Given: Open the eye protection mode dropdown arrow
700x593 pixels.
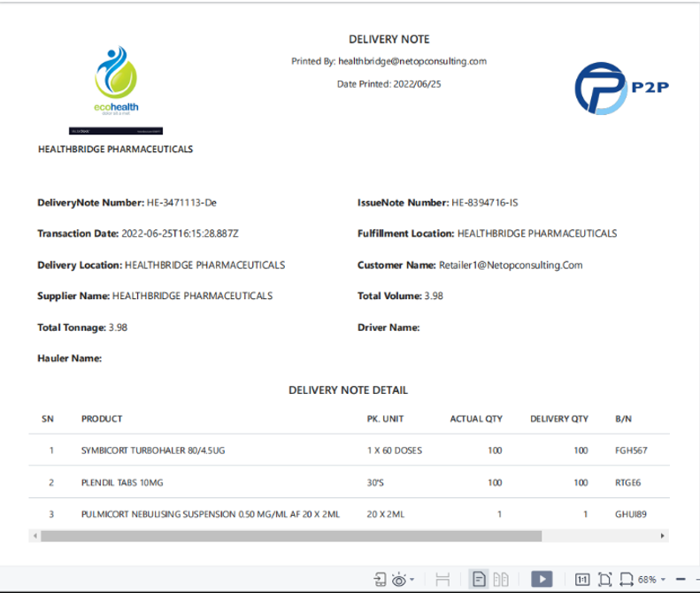Looking at the screenshot, I should (x=412, y=580).
